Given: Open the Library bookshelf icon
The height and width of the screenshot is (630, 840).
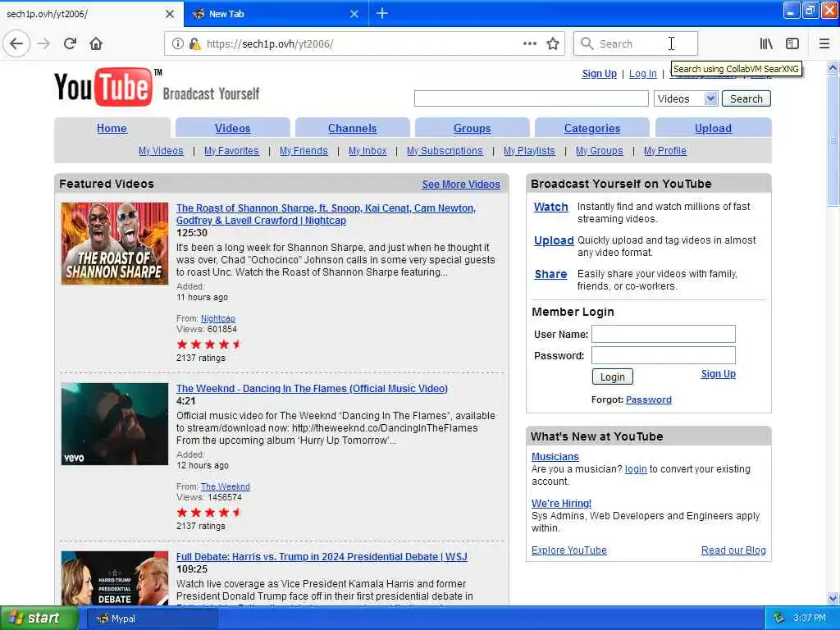Looking at the screenshot, I should (x=766, y=43).
